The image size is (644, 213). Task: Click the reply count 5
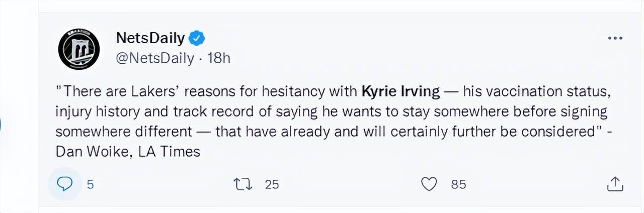(90, 184)
